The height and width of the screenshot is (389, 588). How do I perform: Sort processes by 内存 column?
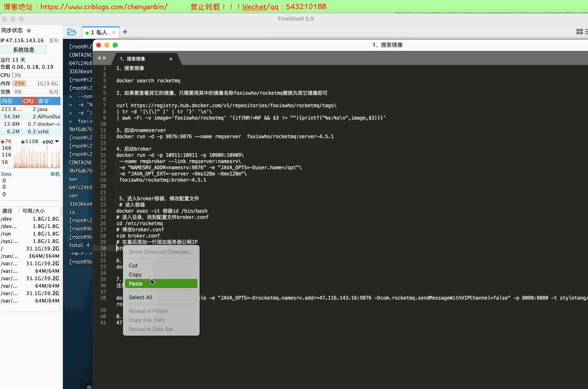11,101
